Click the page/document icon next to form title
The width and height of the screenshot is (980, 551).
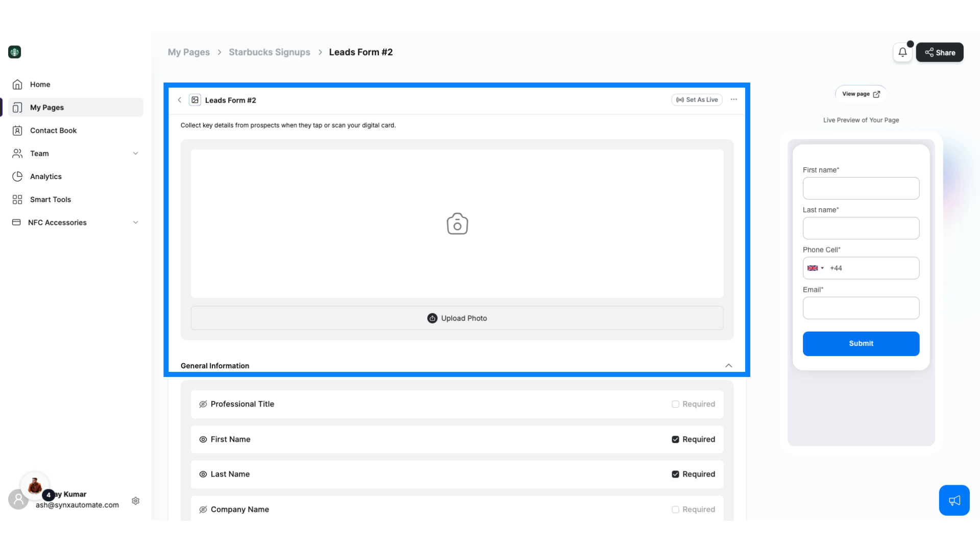195,99
